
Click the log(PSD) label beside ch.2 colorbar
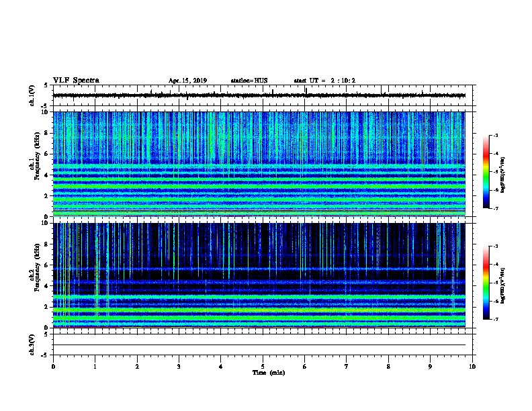tap(502, 285)
